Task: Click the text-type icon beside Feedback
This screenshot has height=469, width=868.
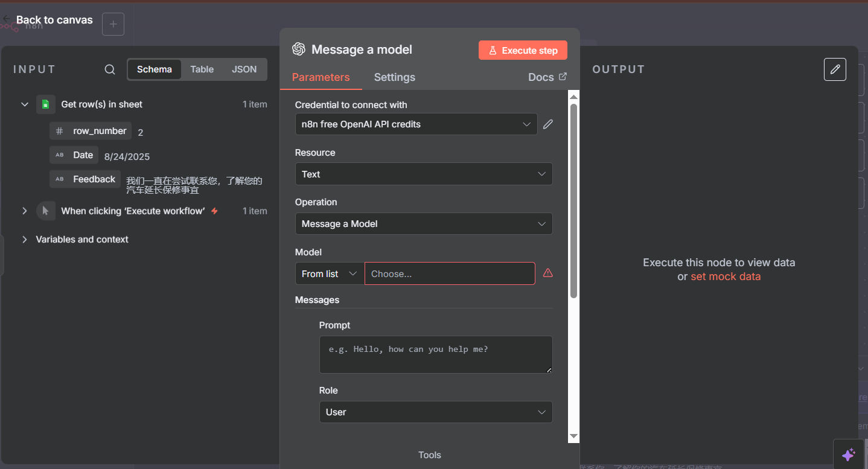Action: click(59, 179)
